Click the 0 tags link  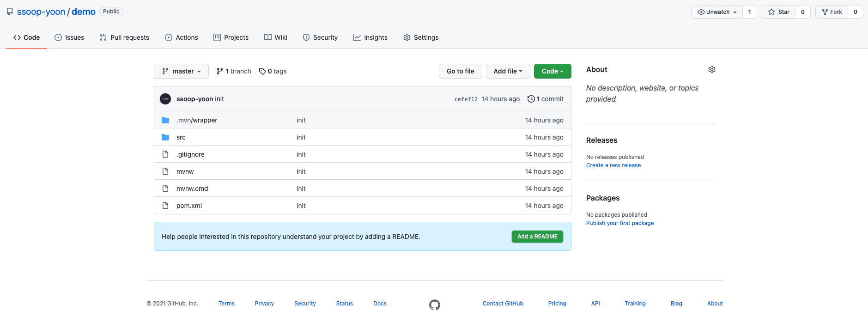[x=273, y=71]
